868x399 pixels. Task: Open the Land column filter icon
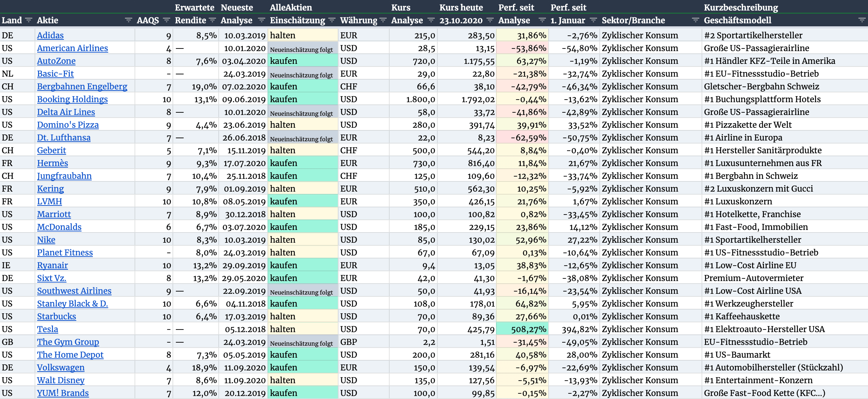tap(29, 20)
